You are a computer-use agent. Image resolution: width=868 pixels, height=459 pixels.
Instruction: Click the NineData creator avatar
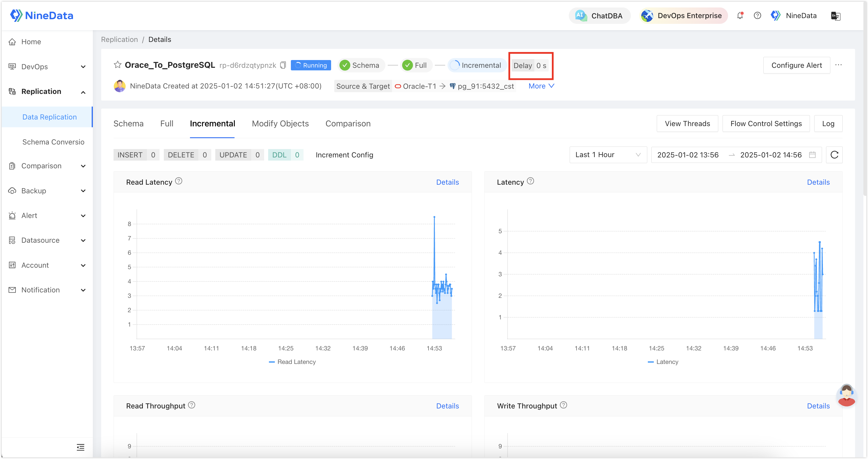(x=120, y=86)
